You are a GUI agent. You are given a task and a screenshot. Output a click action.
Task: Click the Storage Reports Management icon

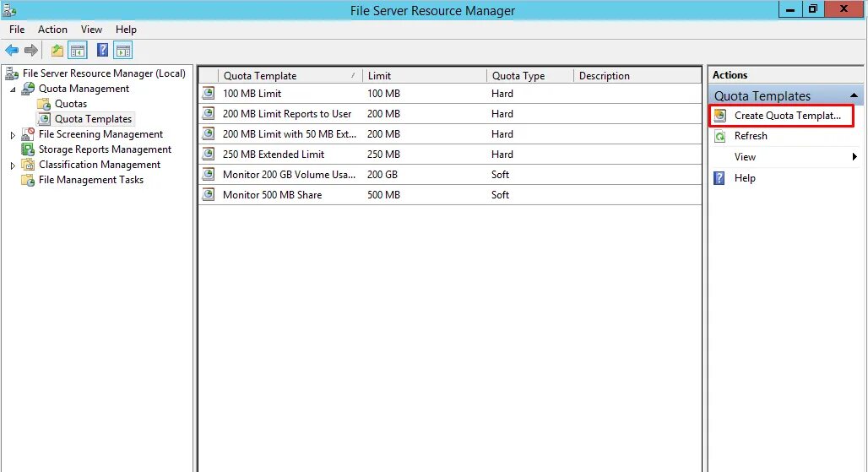click(28, 149)
